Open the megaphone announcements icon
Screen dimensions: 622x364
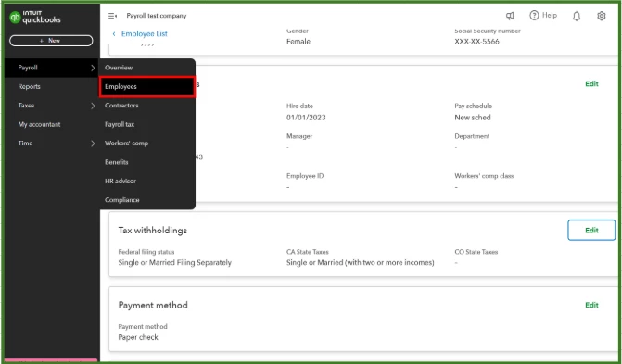tap(510, 16)
